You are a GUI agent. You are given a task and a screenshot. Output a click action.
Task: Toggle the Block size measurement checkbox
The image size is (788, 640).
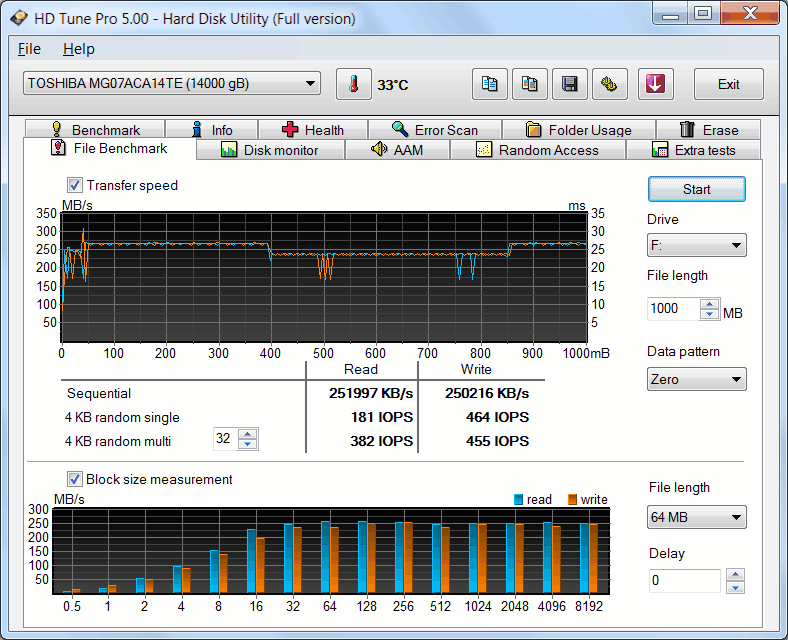click(75, 479)
